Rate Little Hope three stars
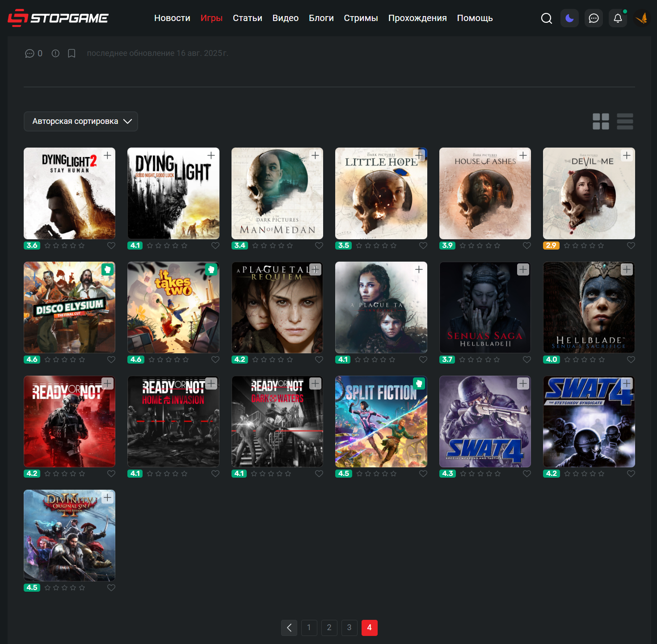 [x=376, y=246]
